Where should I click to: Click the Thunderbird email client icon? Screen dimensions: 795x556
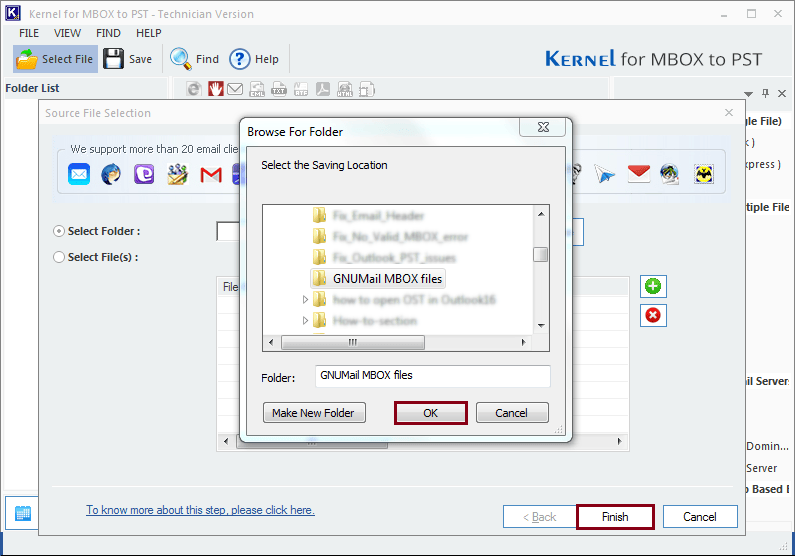pyautogui.click(x=111, y=174)
